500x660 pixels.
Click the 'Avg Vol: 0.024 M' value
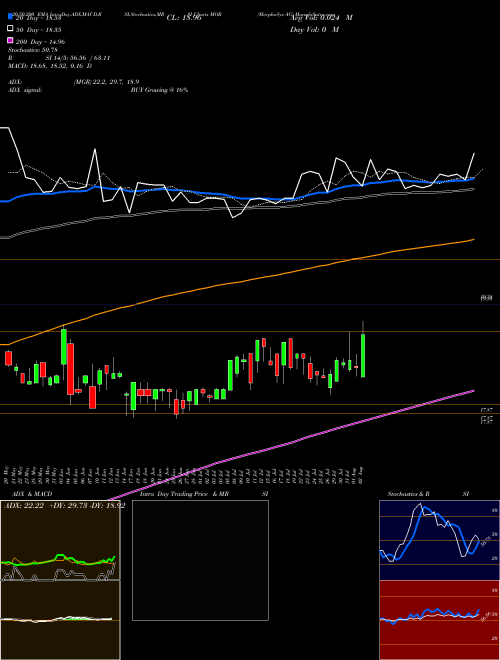(321, 18)
